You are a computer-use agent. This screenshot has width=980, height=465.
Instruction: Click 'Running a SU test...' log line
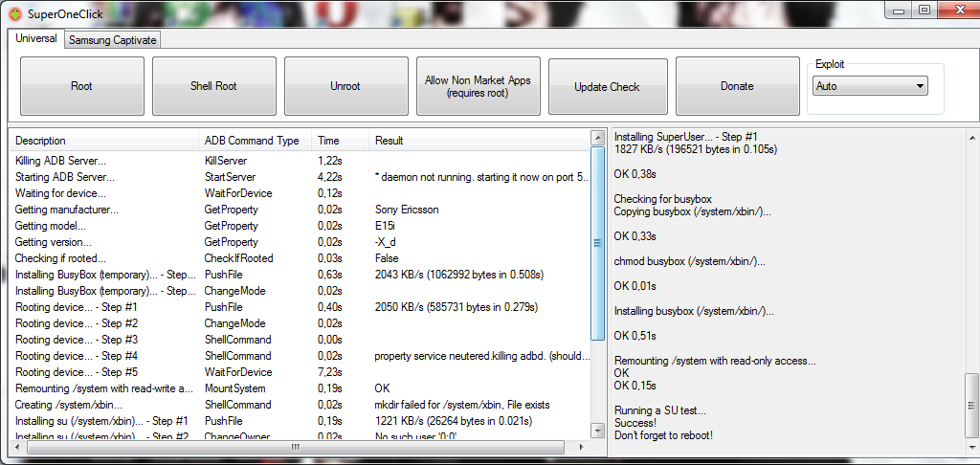pos(660,410)
